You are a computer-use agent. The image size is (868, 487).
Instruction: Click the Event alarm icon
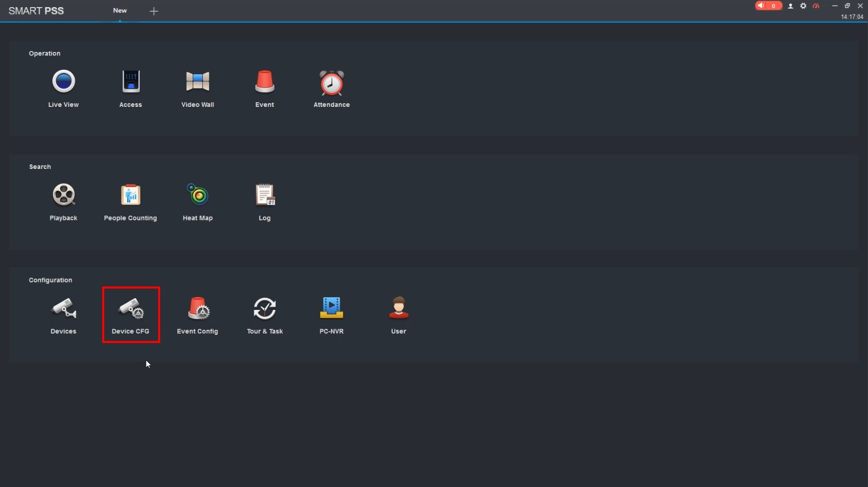[264, 82]
